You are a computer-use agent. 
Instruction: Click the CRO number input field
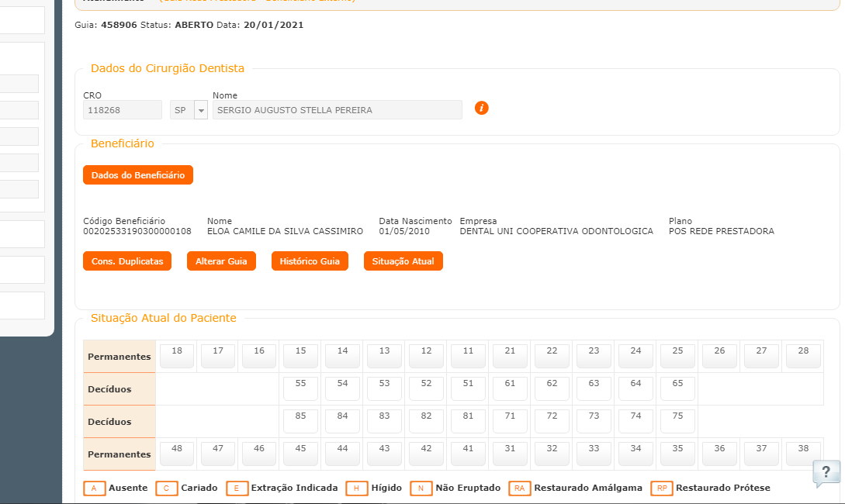click(123, 110)
